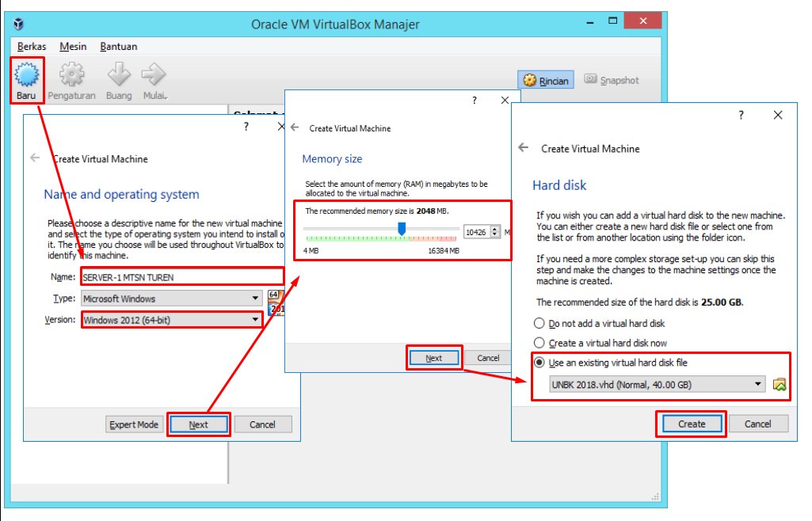The height and width of the screenshot is (521, 812).
Task: Click the memory size slider handle
Action: (402, 228)
